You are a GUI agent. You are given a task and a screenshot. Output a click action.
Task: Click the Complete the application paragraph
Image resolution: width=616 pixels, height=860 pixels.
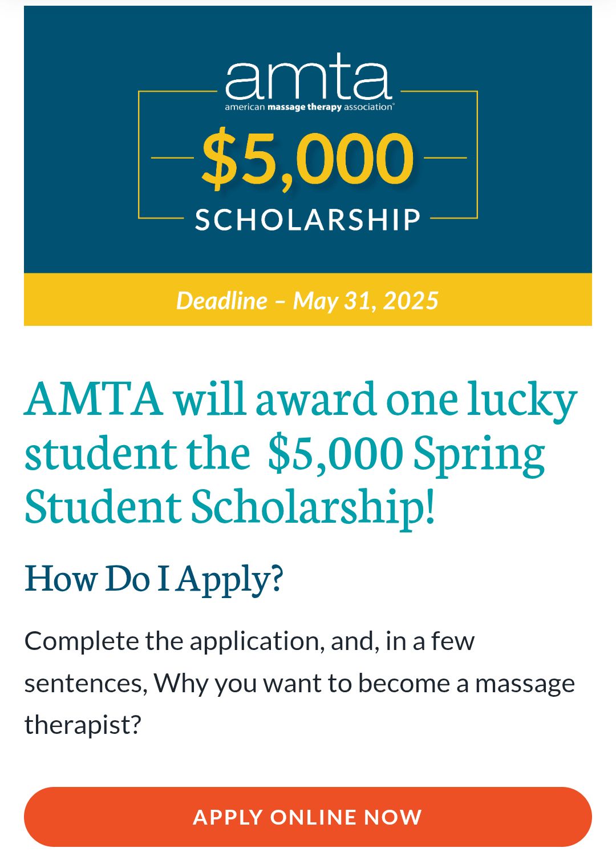299,683
